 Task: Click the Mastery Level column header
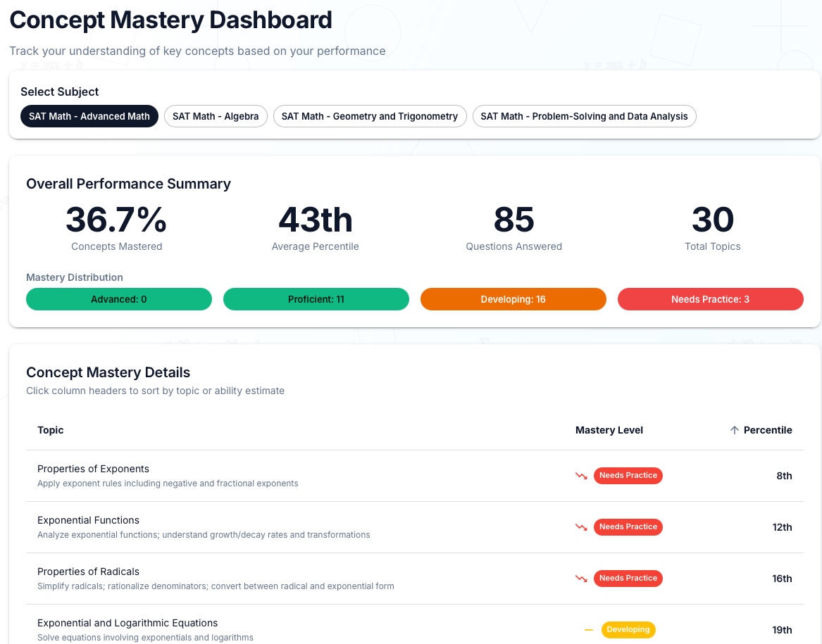609,430
